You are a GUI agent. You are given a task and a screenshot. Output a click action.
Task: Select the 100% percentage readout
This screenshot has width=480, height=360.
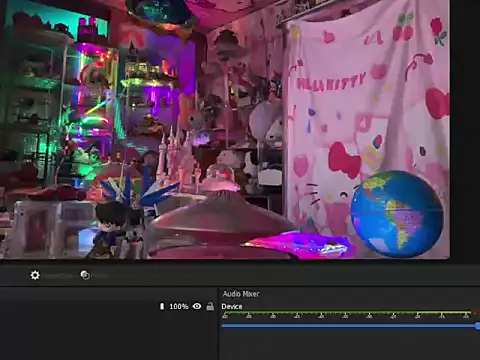[x=179, y=306]
